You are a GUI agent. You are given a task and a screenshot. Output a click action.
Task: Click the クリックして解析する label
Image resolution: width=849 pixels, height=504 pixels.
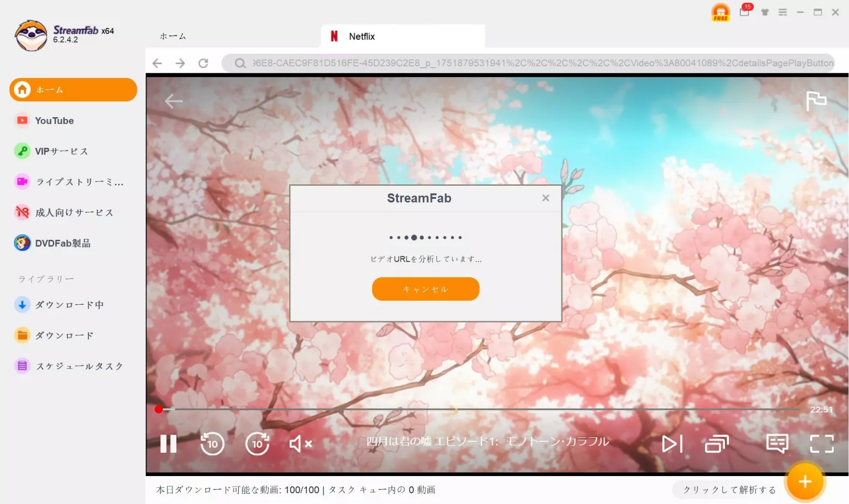click(x=729, y=490)
